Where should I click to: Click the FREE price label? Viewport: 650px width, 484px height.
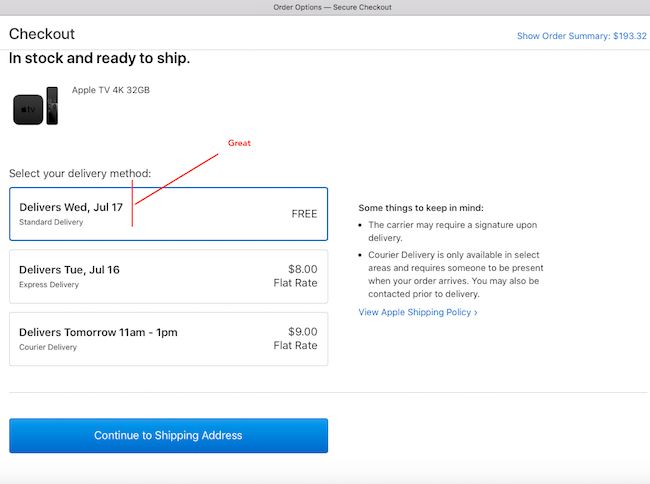[304, 214]
